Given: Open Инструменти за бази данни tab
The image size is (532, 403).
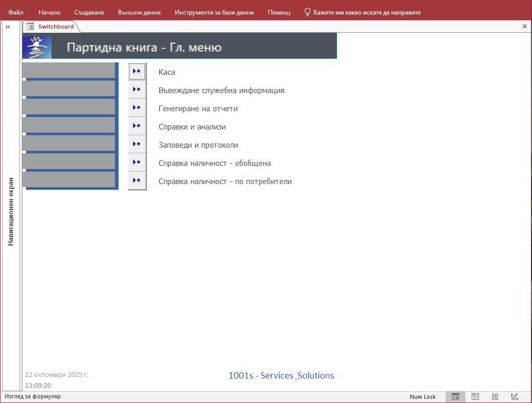Looking at the screenshot, I should [214, 12].
